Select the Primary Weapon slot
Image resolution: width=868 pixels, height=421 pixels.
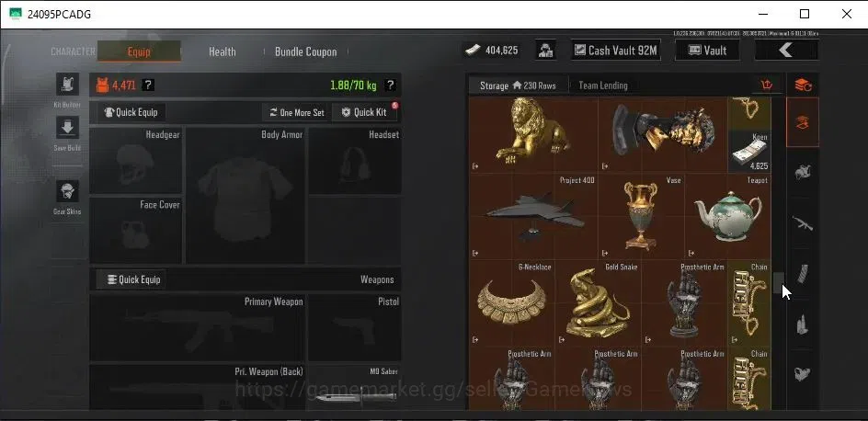pyautogui.click(x=197, y=328)
